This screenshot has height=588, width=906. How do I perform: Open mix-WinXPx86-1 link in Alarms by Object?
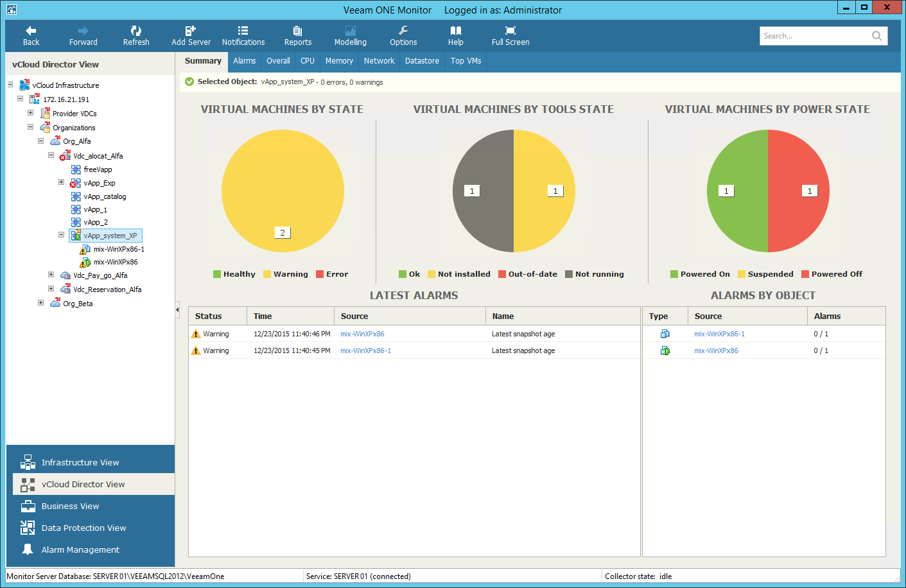point(719,334)
